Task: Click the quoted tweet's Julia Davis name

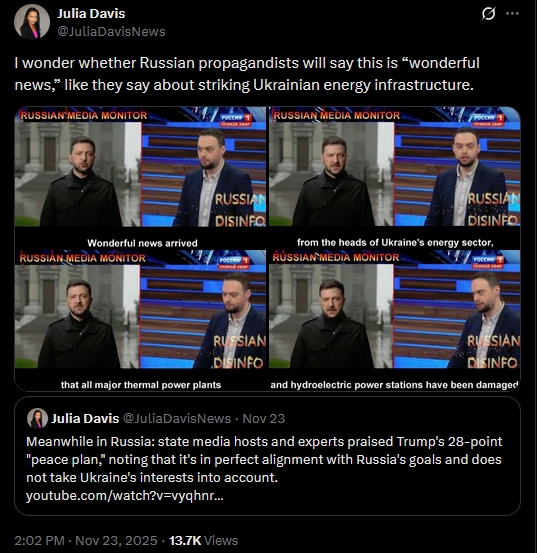Action: pyautogui.click(x=85, y=418)
